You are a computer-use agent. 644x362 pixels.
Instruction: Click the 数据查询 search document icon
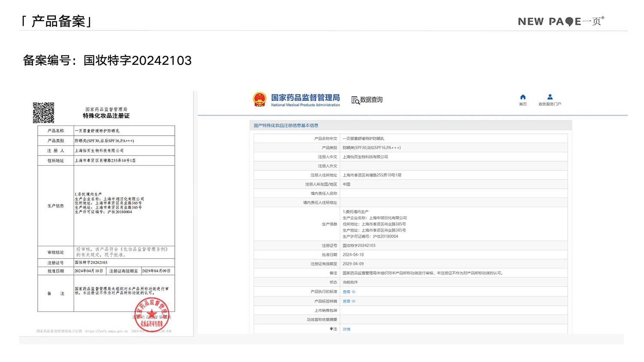(355, 100)
